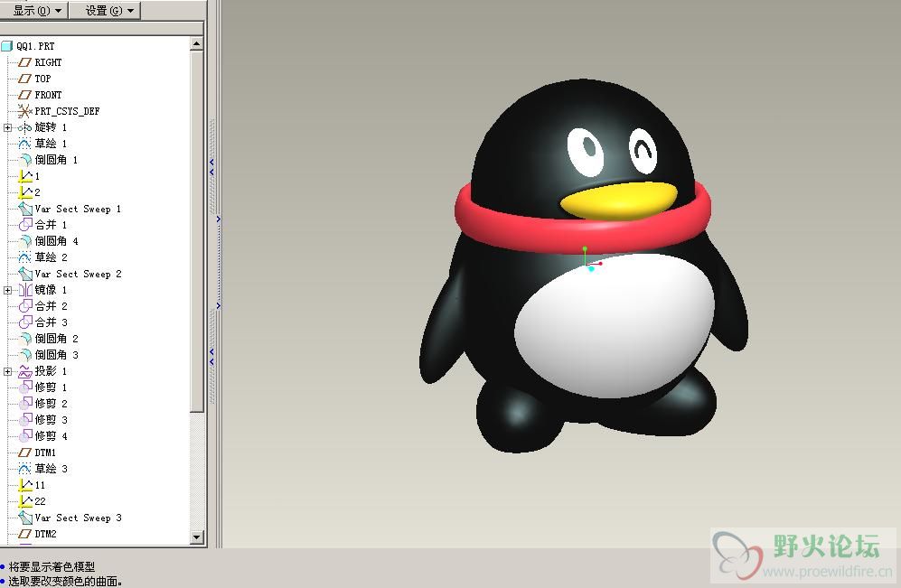Click the 合并 3 merge icon
The height and width of the screenshot is (588, 901).
click(x=24, y=322)
